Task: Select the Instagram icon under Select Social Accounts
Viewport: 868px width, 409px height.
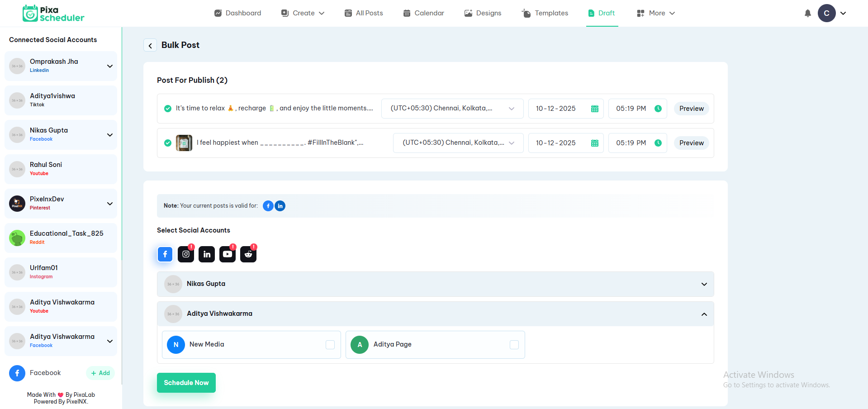Action: 185,254
